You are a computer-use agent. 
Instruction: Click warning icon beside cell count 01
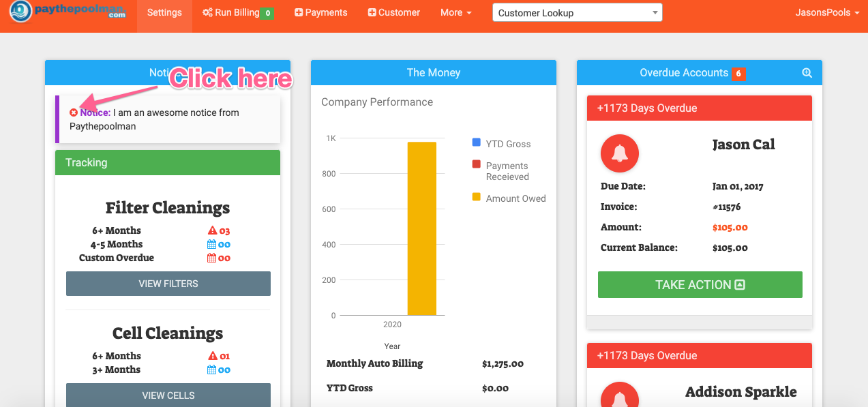click(212, 356)
